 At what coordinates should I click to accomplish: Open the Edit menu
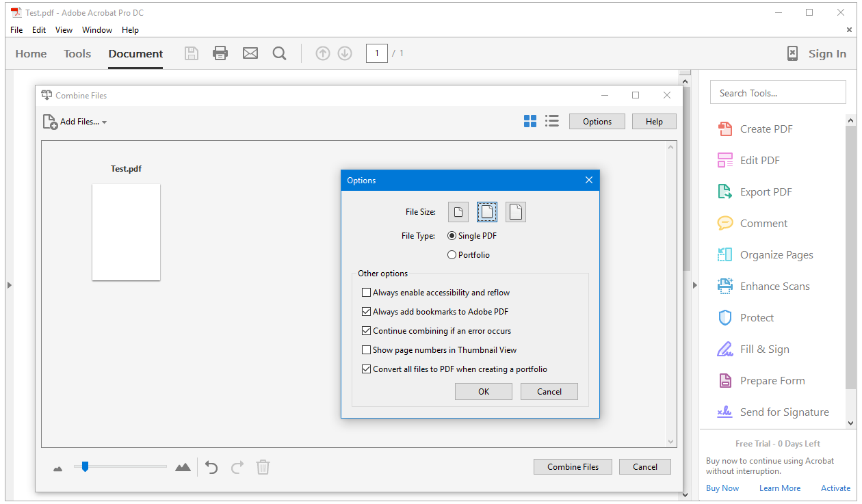pos(39,30)
